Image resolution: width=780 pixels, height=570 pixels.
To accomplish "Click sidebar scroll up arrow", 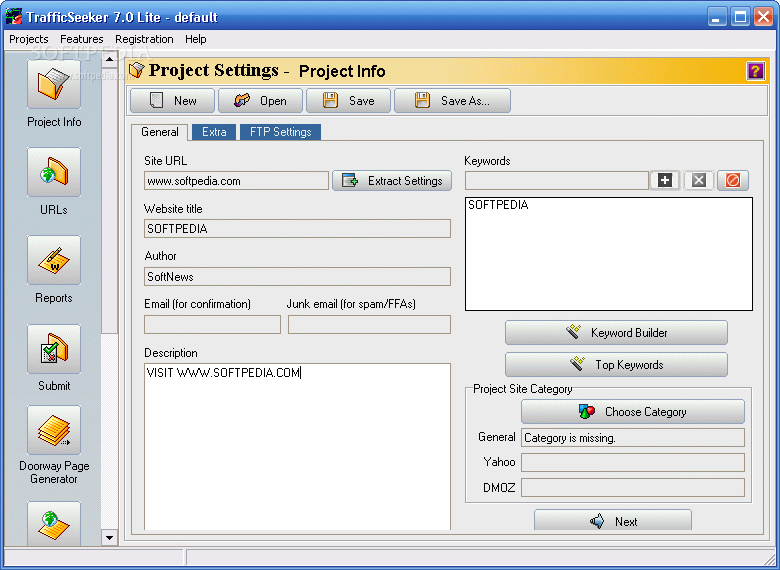I will [x=109, y=60].
